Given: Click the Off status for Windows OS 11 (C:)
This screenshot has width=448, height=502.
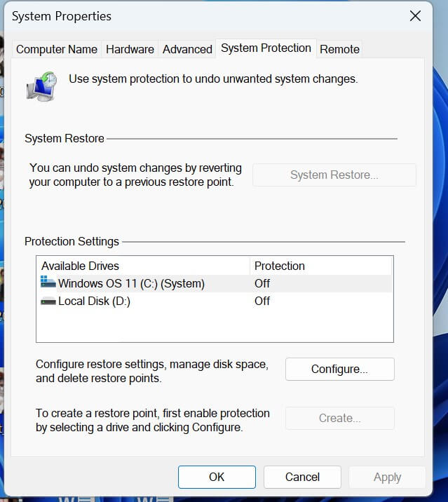Looking at the screenshot, I should (262, 283).
